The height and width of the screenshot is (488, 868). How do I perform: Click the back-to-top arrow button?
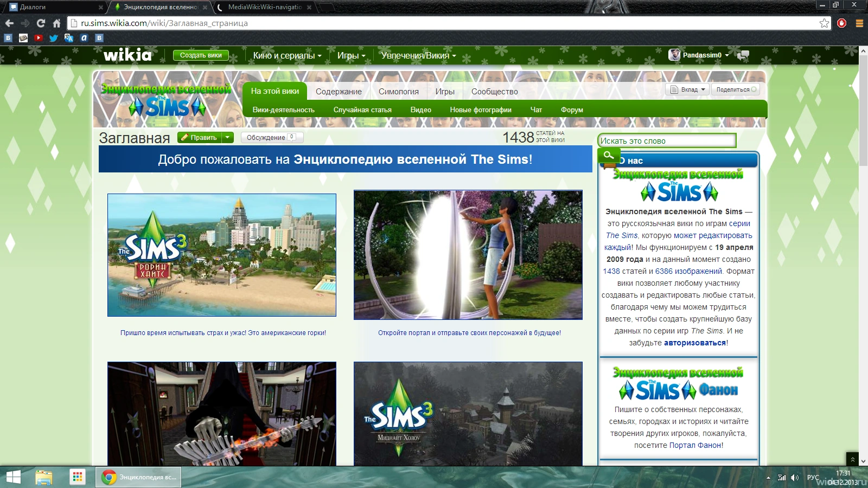click(x=852, y=459)
